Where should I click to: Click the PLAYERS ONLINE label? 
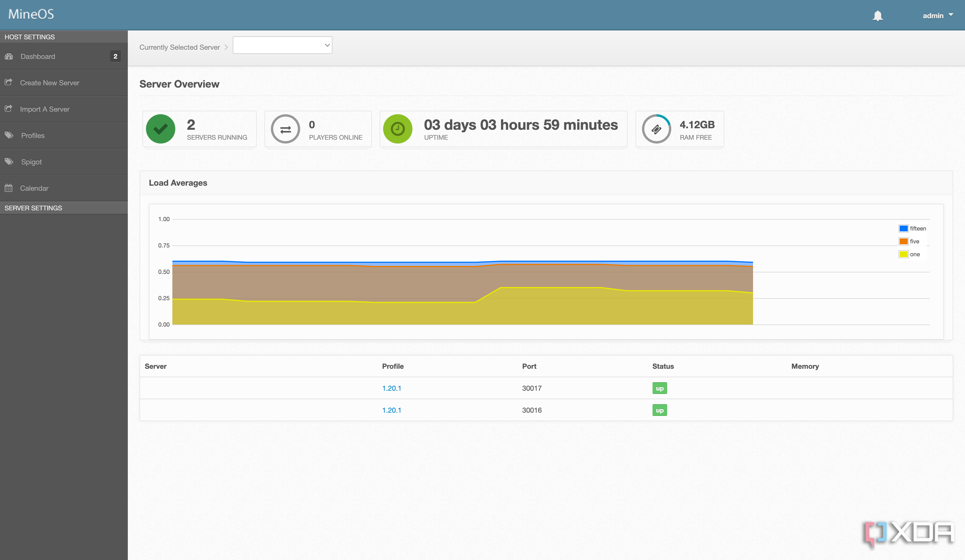(x=335, y=137)
